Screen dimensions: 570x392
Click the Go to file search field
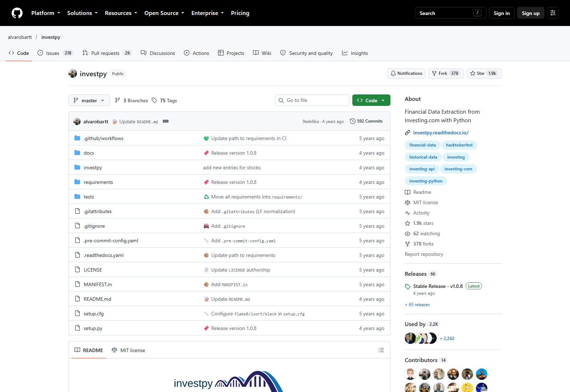click(312, 100)
